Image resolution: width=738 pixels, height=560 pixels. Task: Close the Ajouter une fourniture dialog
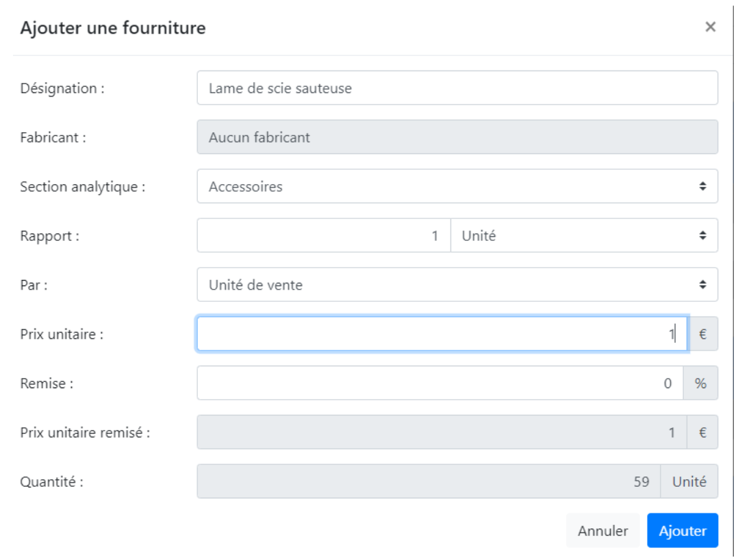(710, 27)
